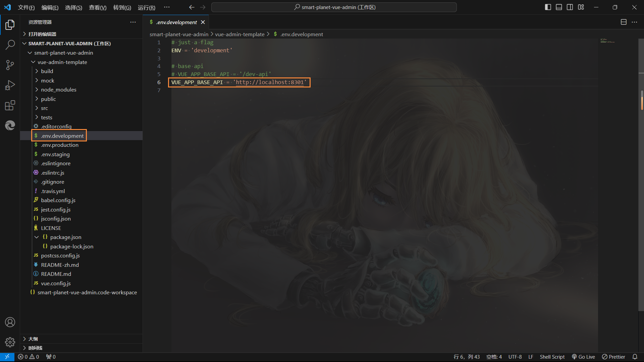644x362 pixels.
Task: Click the split editor icon
Action: [624, 22]
